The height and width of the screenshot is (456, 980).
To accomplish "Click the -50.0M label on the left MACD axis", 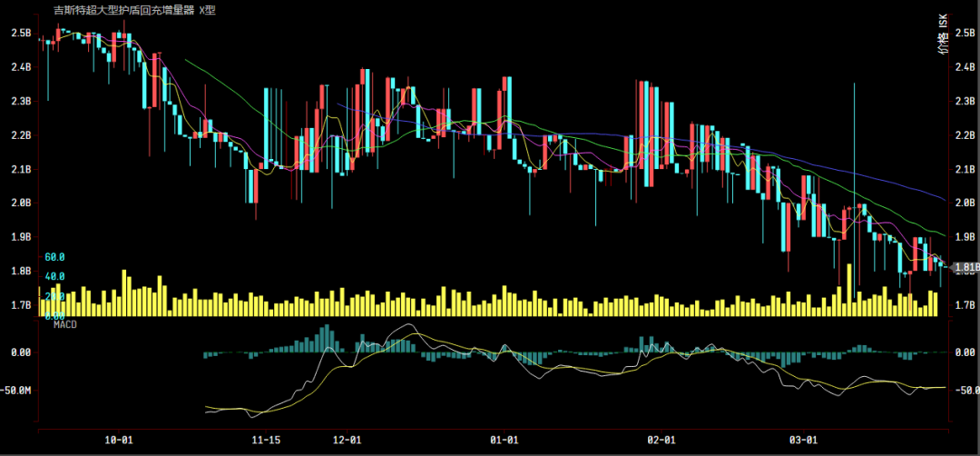I will tap(20, 391).
